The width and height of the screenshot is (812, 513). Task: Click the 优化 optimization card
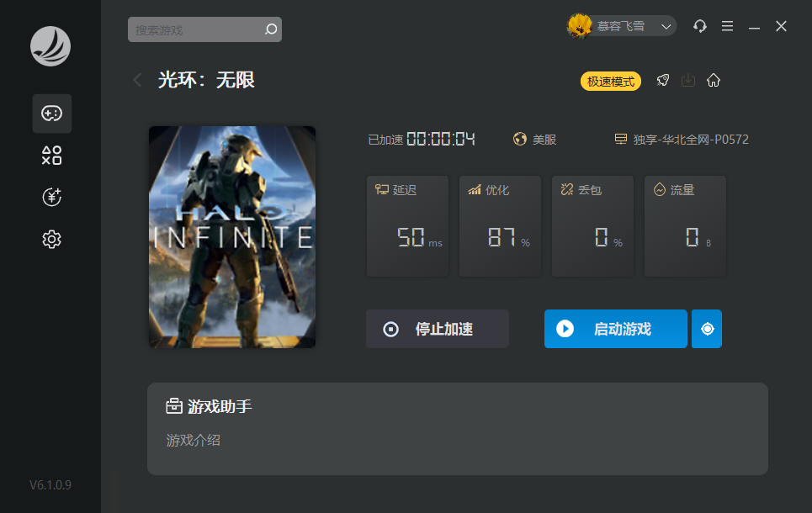click(501, 225)
